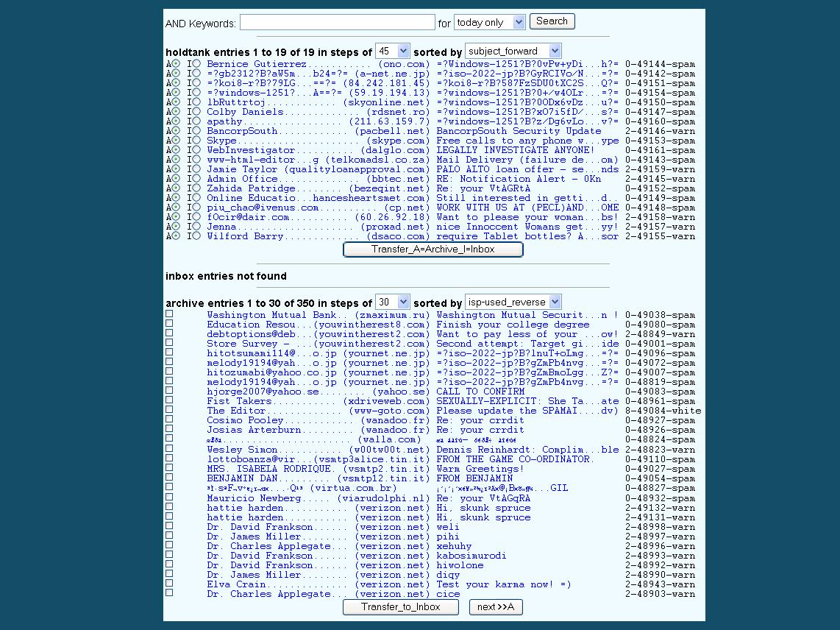Image resolution: width=840 pixels, height=630 pixels.
Task: Click the Transfer_to_Inbox button
Action: point(401,607)
